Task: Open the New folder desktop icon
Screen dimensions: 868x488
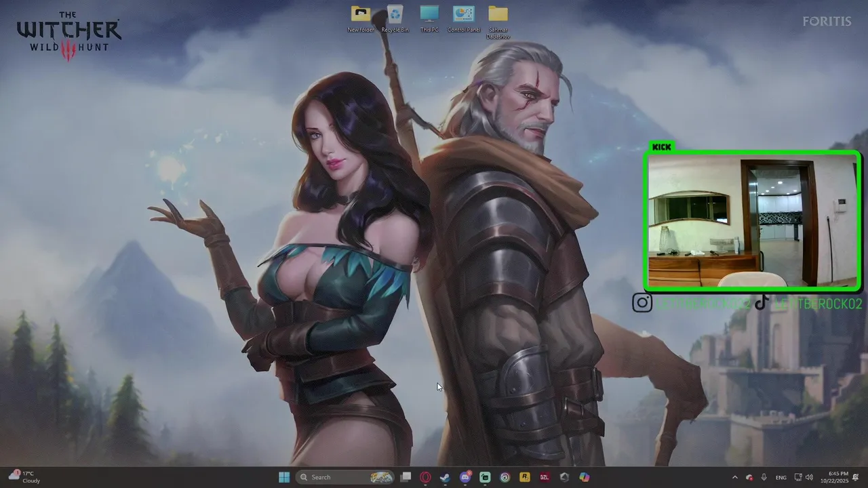Action: point(361,19)
